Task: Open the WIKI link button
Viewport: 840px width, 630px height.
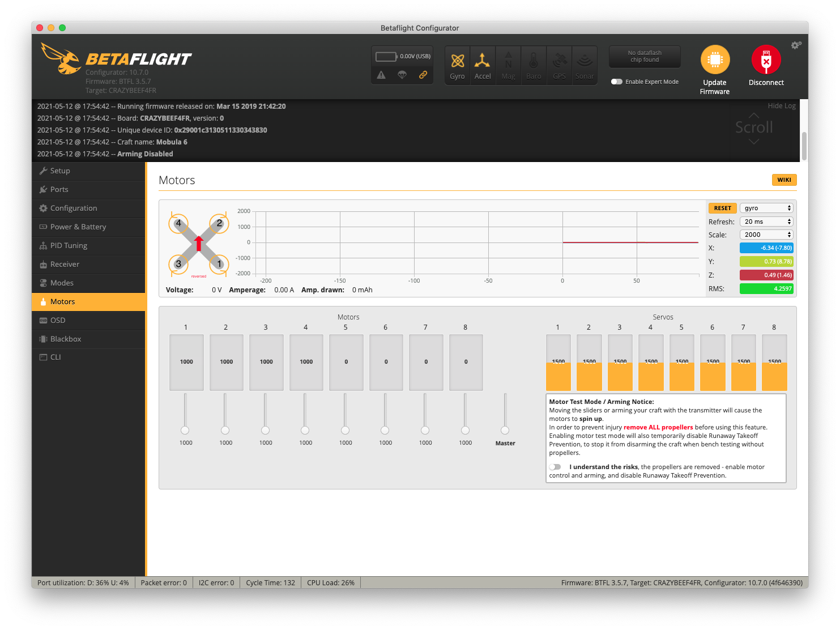Action: 784,180
